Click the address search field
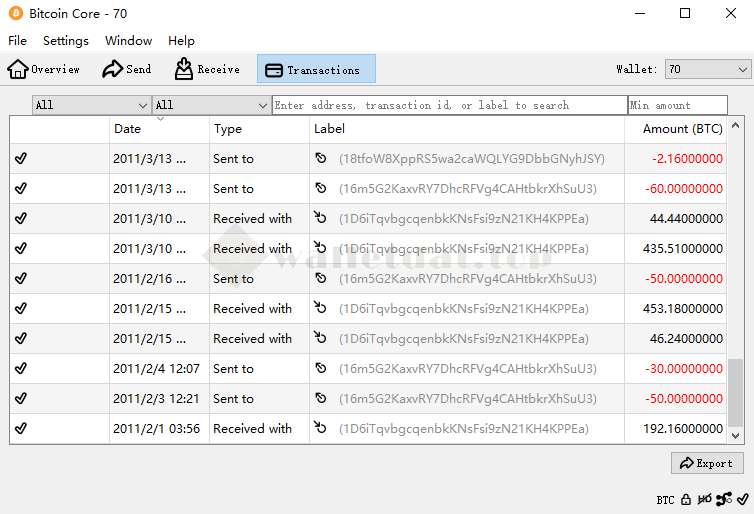This screenshot has height=514, width=754. pyautogui.click(x=449, y=105)
